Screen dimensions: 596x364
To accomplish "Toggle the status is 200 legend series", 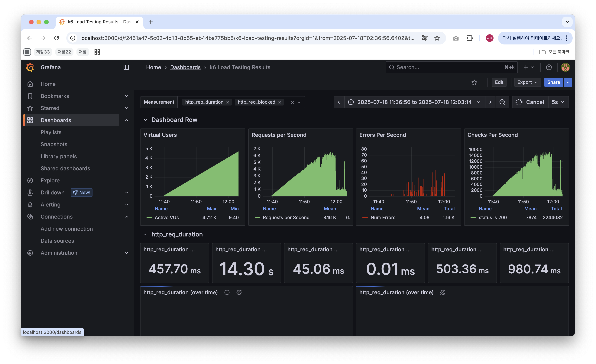I will [492, 217].
